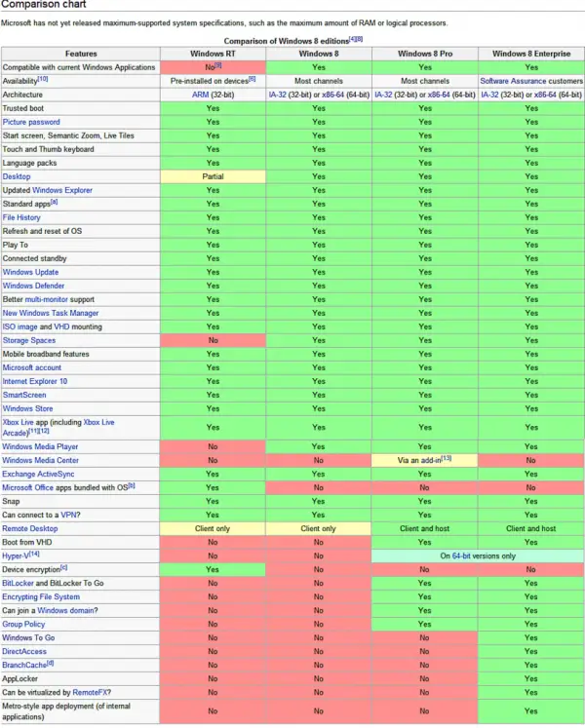The height and width of the screenshot is (728, 585).
Task: Open x86-64 link in Windows 8 Pro column
Action: pos(439,95)
